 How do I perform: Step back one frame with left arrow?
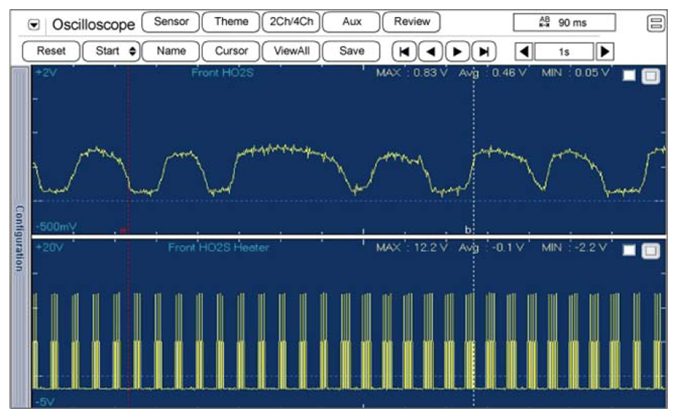(x=430, y=50)
